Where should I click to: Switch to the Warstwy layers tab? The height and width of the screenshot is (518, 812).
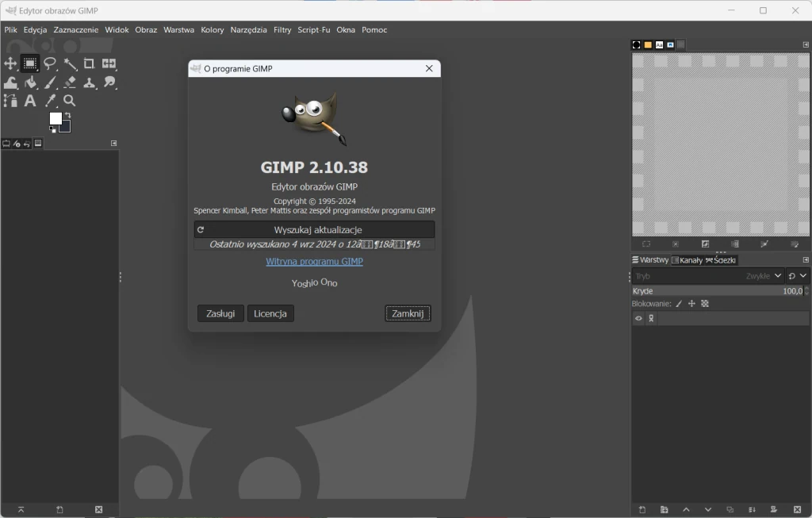pyautogui.click(x=650, y=260)
